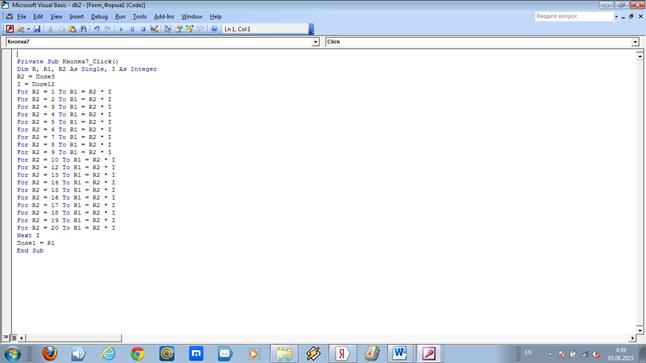Click the 'For R2 = 10 To R1' code line
This screenshot has height=363, width=646.
click(x=66, y=160)
